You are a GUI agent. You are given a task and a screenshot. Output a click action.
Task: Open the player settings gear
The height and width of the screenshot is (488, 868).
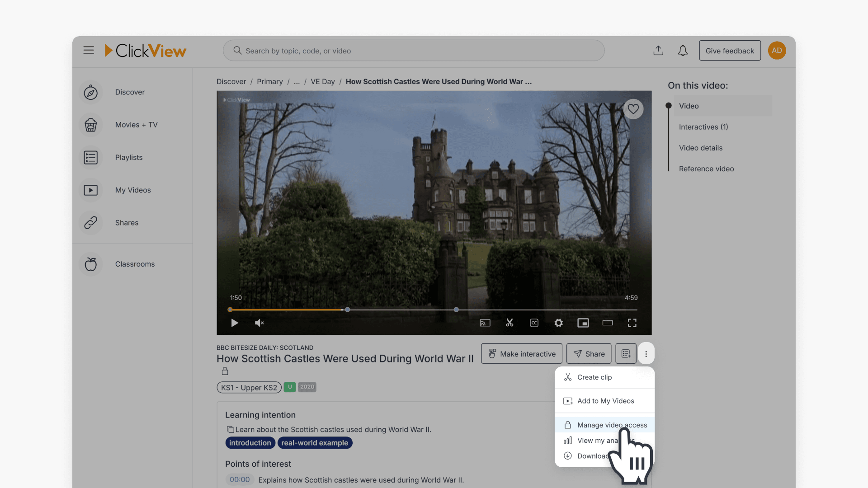[x=558, y=323]
